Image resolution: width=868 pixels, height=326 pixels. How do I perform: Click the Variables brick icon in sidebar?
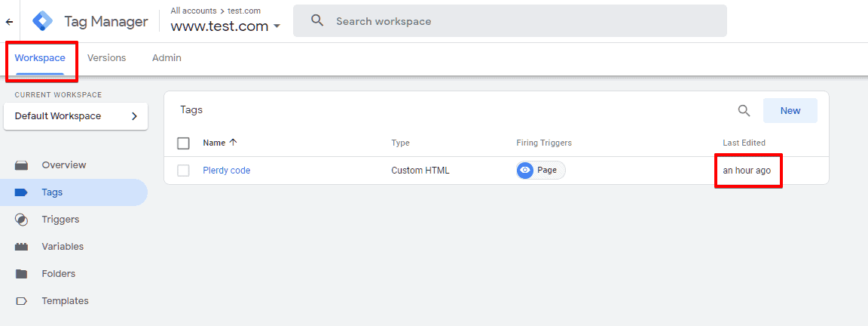[x=21, y=247]
